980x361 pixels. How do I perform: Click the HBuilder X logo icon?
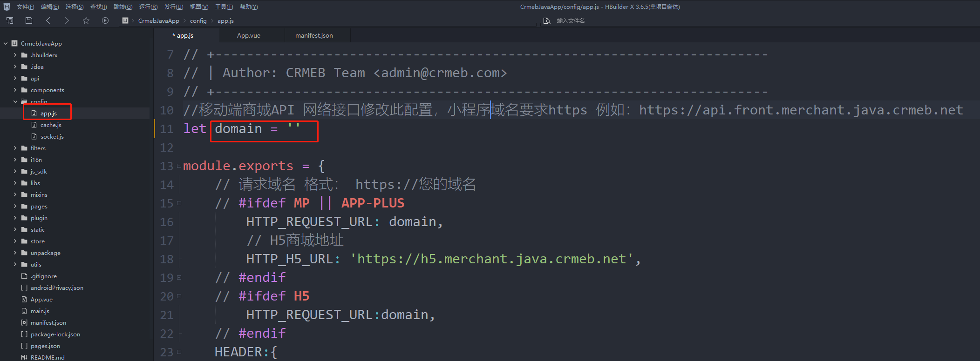point(7,7)
